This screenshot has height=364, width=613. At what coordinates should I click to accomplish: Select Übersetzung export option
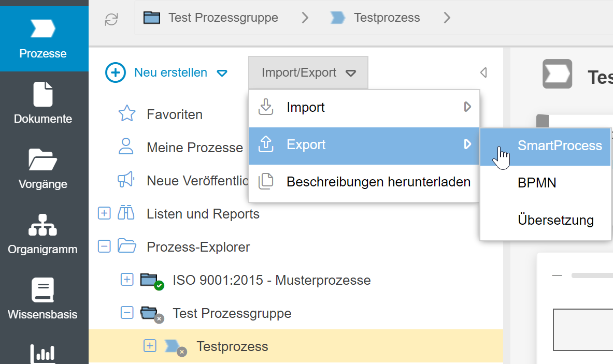pos(555,220)
